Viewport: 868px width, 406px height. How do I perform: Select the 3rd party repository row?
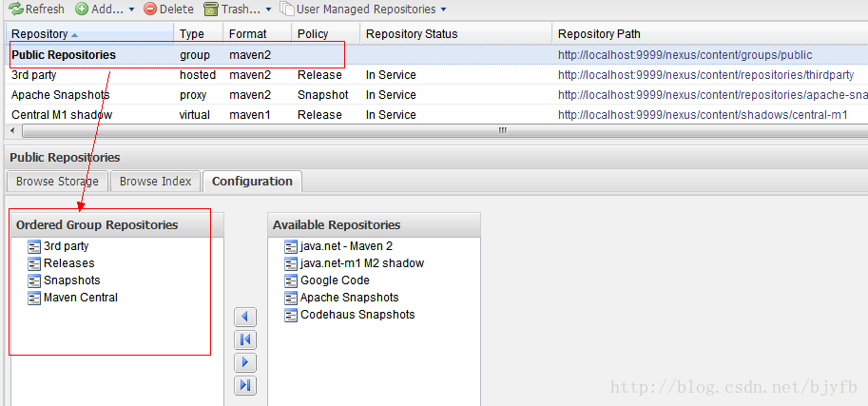click(436, 75)
